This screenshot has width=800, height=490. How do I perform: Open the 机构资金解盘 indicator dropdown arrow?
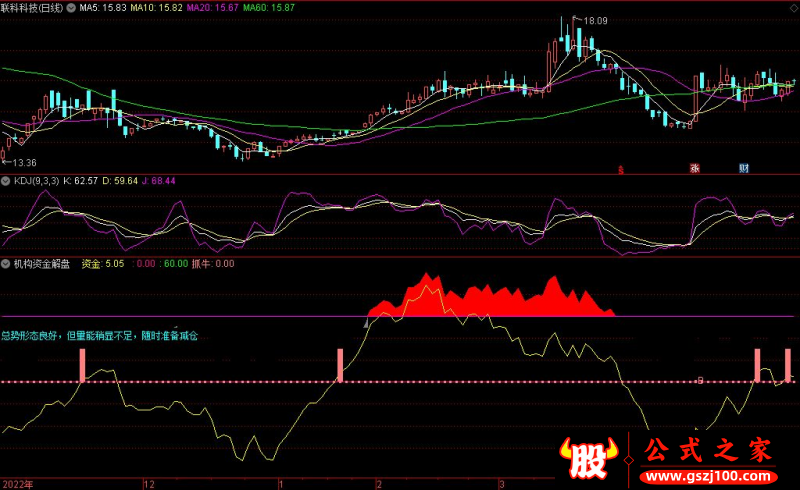point(6,264)
